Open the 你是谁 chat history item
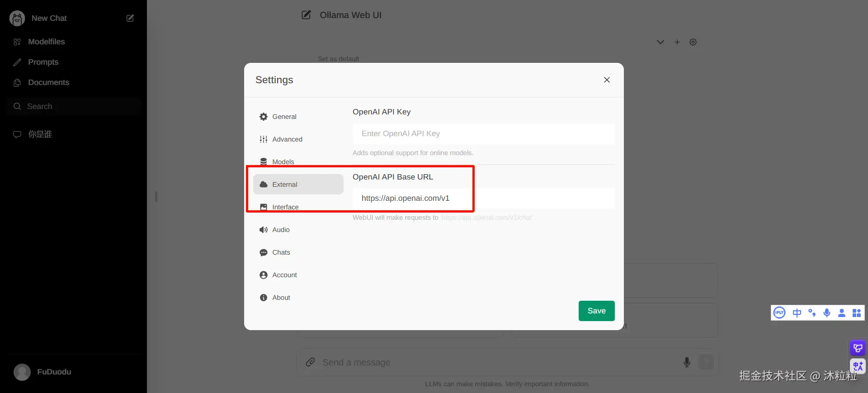The image size is (868, 393). pyautogui.click(x=40, y=134)
